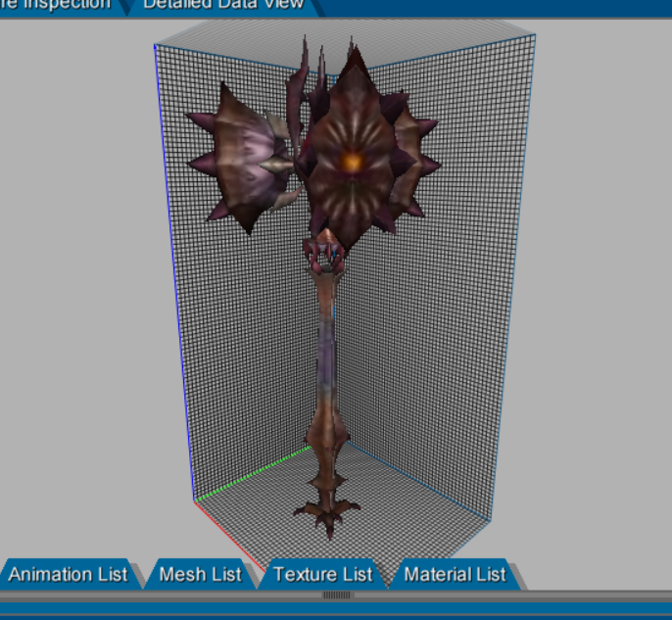Click the claw grip joining head and shaft
This screenshot has height=620, width=672.
(323, 257)
